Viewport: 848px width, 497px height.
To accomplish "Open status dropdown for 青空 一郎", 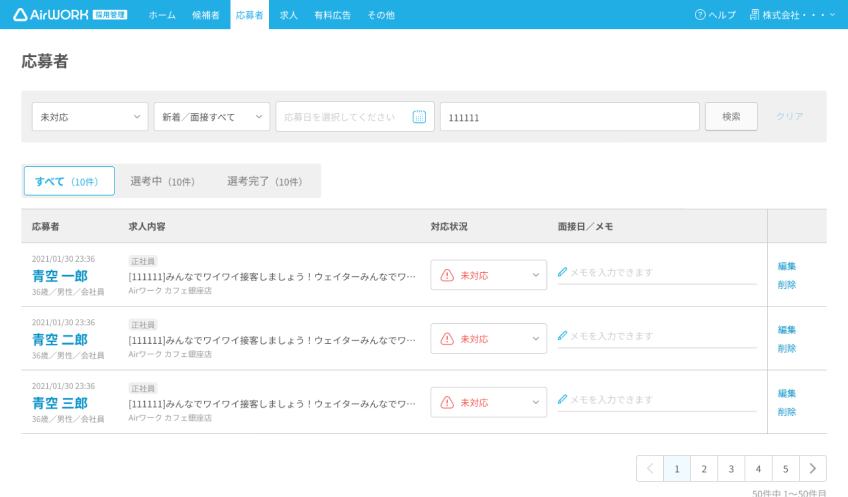I will (x=488, y=275).
